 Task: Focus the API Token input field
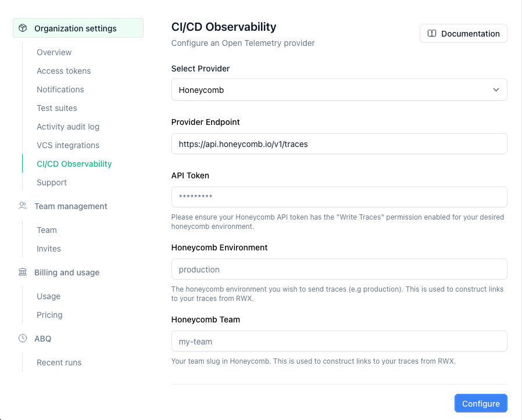(339, 197)
